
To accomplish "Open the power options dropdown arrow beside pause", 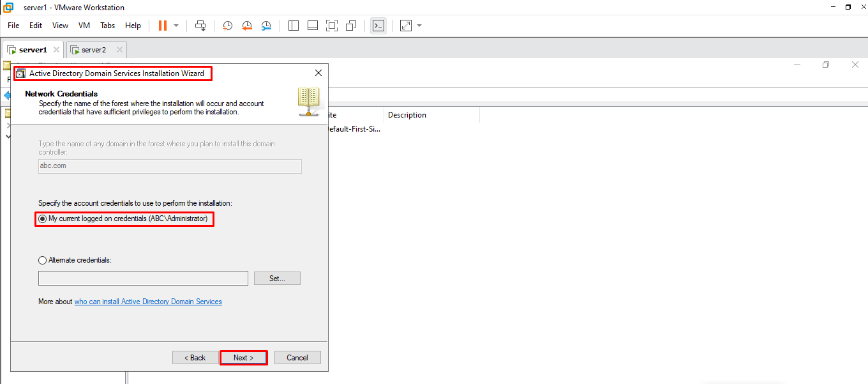I will point(176,26).
